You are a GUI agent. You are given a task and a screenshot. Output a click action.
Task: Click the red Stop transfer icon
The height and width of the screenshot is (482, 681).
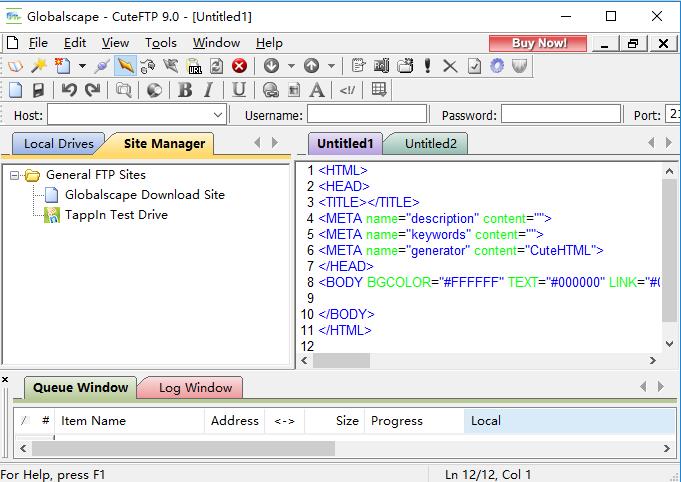239,66
